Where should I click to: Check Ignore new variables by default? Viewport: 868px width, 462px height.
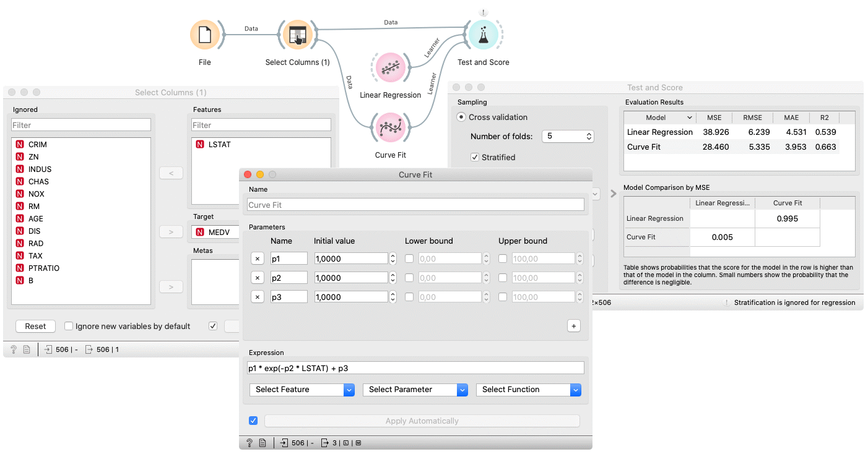coord(69,326)
